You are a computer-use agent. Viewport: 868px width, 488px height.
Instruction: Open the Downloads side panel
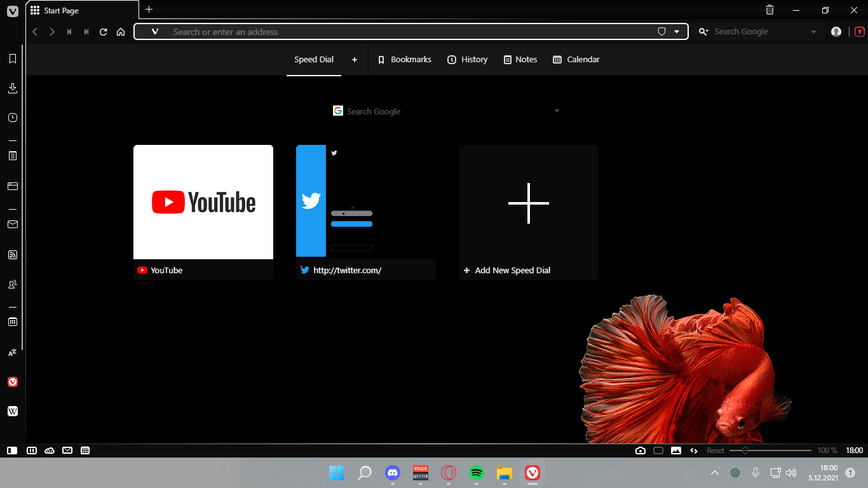[x=12, y=88]
